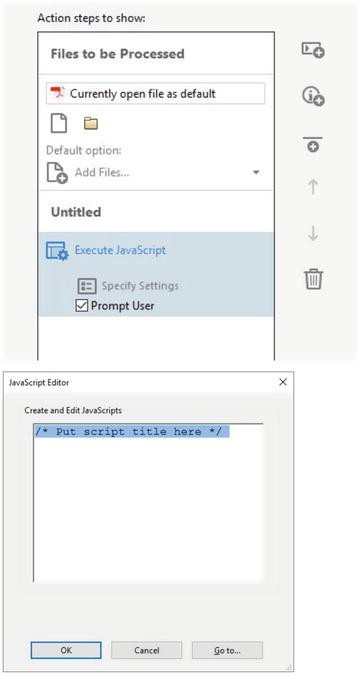Screen dimensions: 360x675
Task: Click the Move step down arrow
Action: tap(313, 233)
